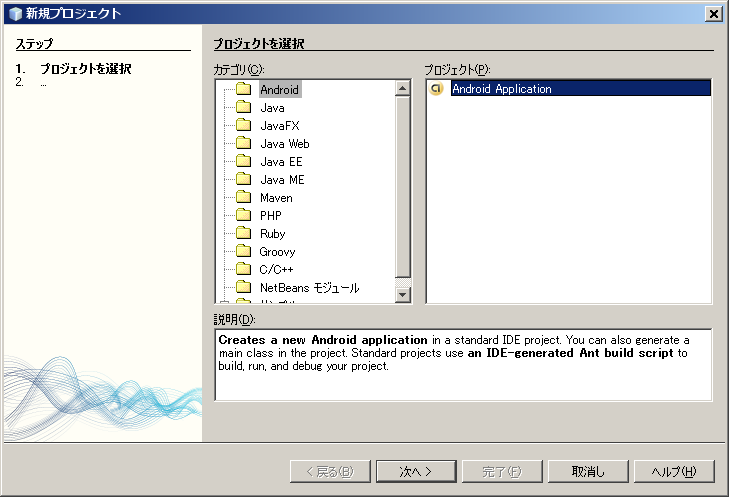The height and width of the screenshot is (497, 729).
Task: Open help with ヘルプ(H) button
Action: (x=674, y=471)
